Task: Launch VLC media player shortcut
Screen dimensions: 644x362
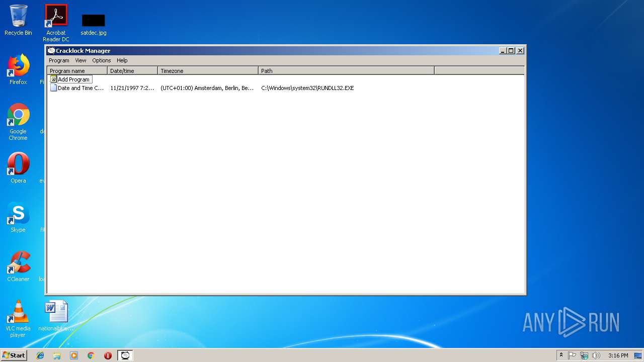Action: [x=18, y=319]
